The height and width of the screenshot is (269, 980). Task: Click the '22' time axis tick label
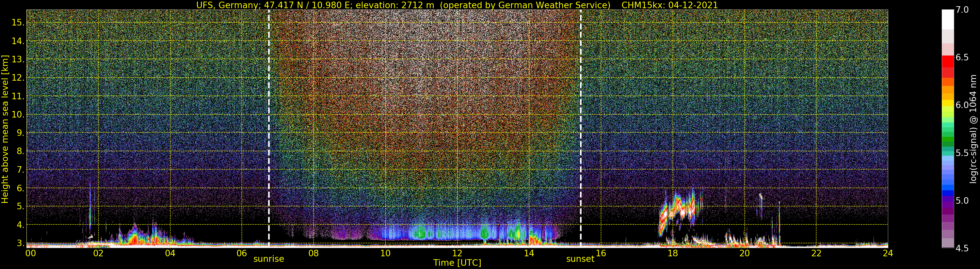(816, 253)
